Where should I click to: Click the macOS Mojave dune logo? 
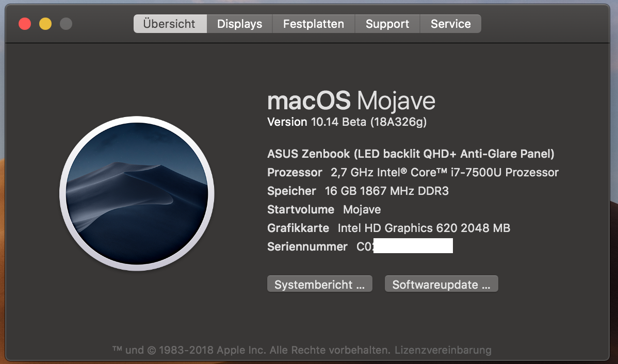[x=137, y=193]
